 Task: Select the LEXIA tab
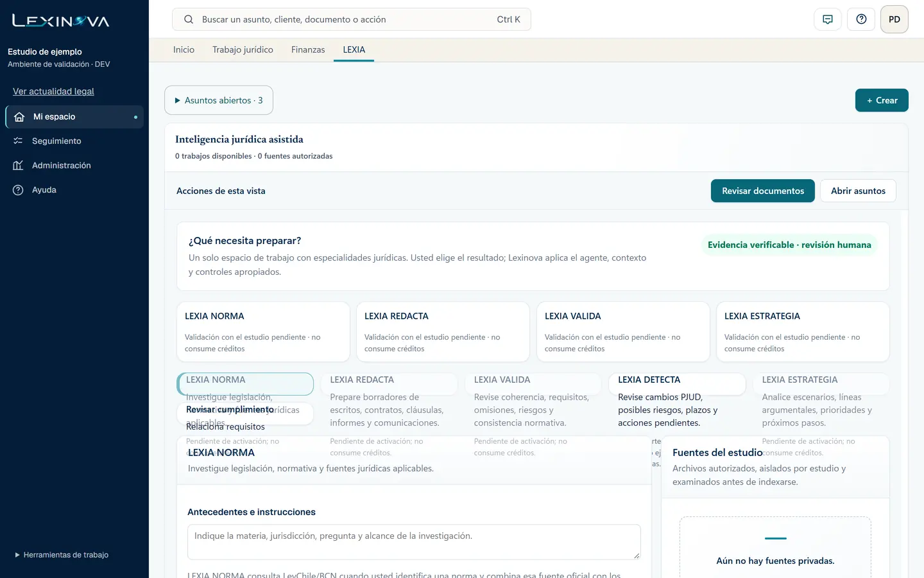354,49
